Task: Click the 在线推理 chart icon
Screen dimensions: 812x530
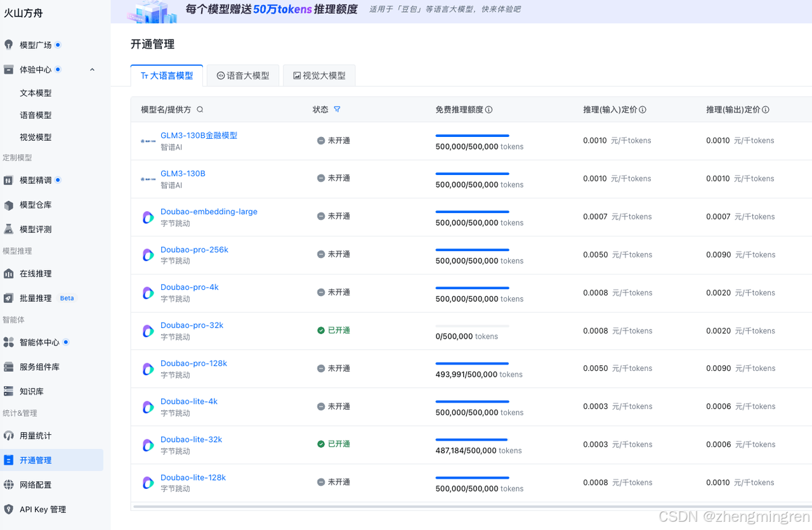Action: (x=8, y=273)
